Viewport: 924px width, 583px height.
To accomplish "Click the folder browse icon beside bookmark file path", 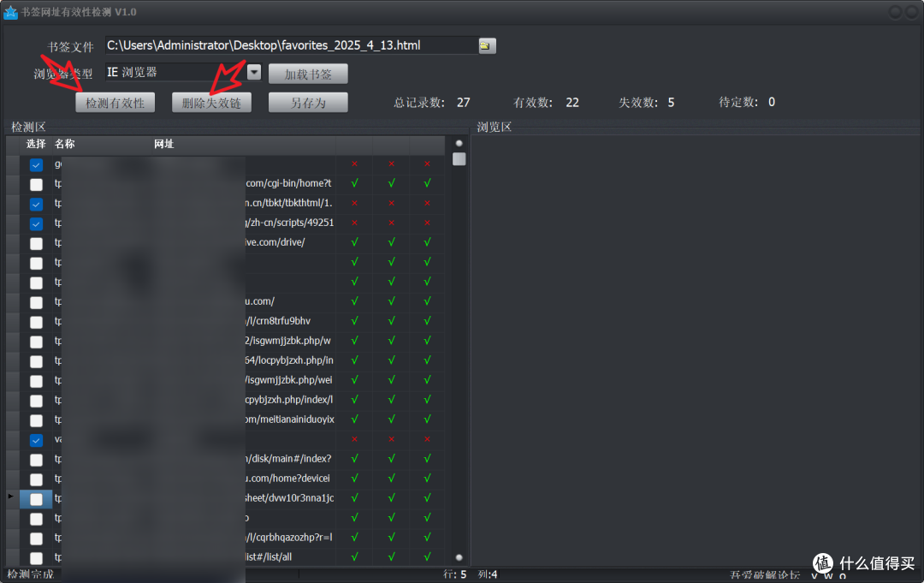I will (487, 45).
